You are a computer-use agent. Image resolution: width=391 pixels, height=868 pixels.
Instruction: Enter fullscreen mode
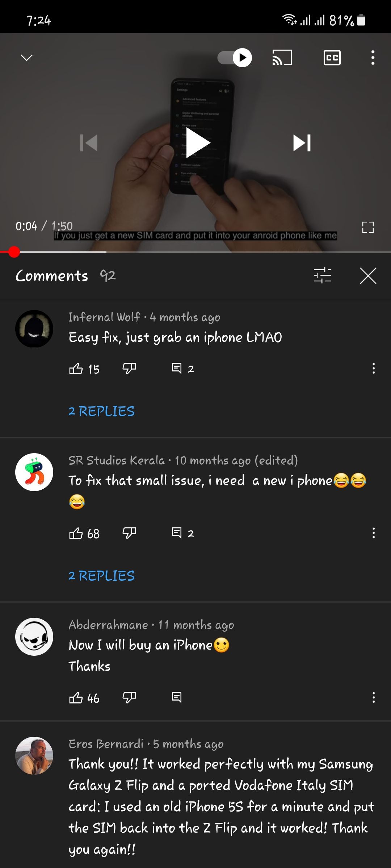pyautogui.click(x=368, y=227)
